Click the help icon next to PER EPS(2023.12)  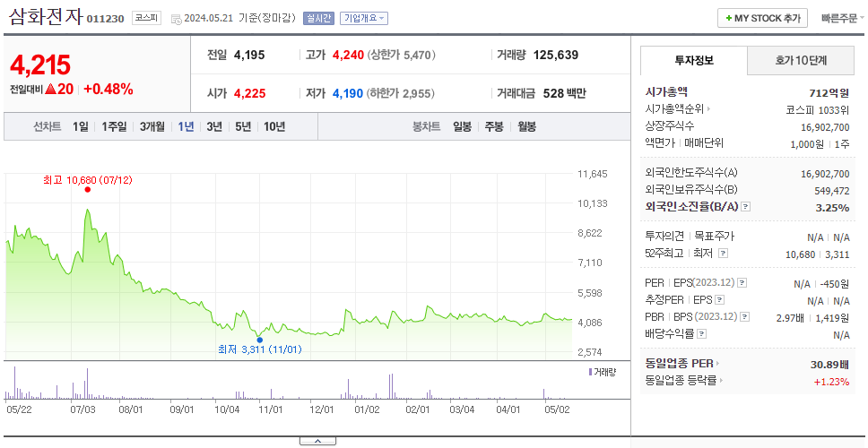click(742, 283)
